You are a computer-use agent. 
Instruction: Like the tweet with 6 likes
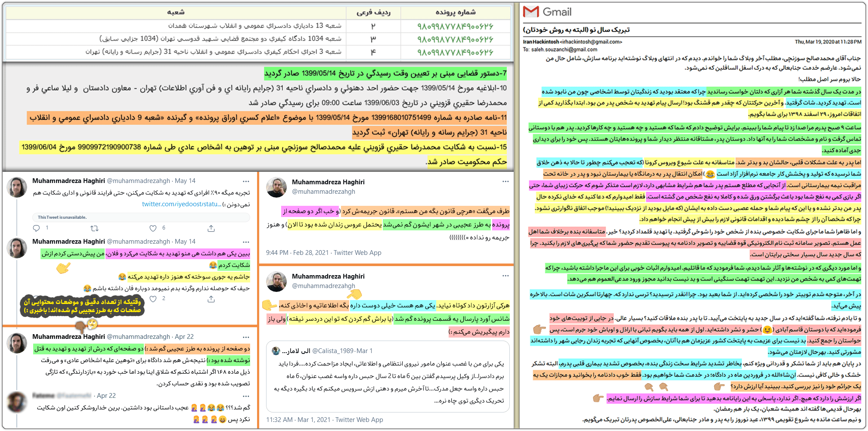pos(153,228)
